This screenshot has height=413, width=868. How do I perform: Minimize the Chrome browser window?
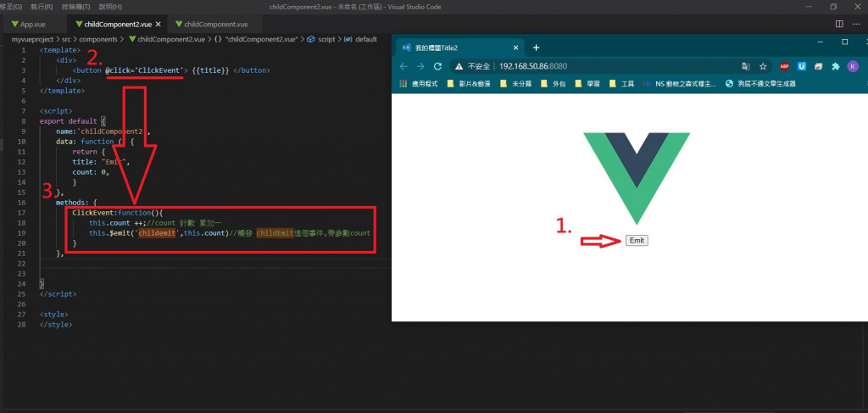(821, 42)
